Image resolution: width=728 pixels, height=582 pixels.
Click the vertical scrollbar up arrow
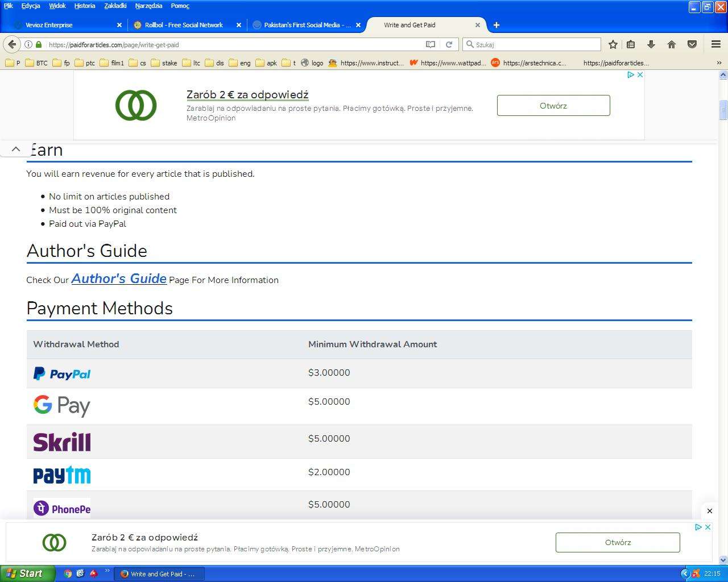723,74
